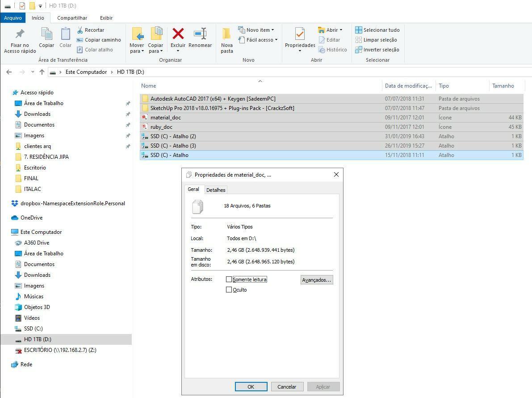Pin to Quick Access with Fixar no Acesso rápido
Viewport: 532px width, 398px height.
point(20,41)
